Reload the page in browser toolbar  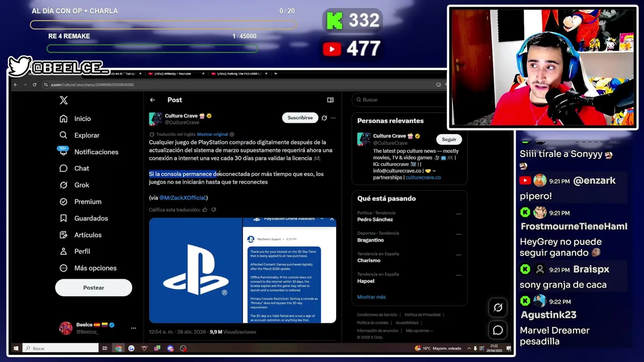pyautogui.click(x=34, y=84)
